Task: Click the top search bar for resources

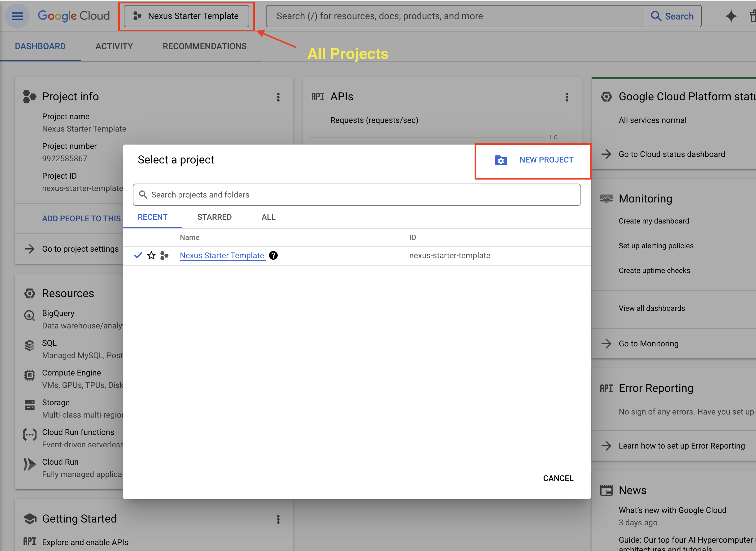Action: (x=455, y=16)
